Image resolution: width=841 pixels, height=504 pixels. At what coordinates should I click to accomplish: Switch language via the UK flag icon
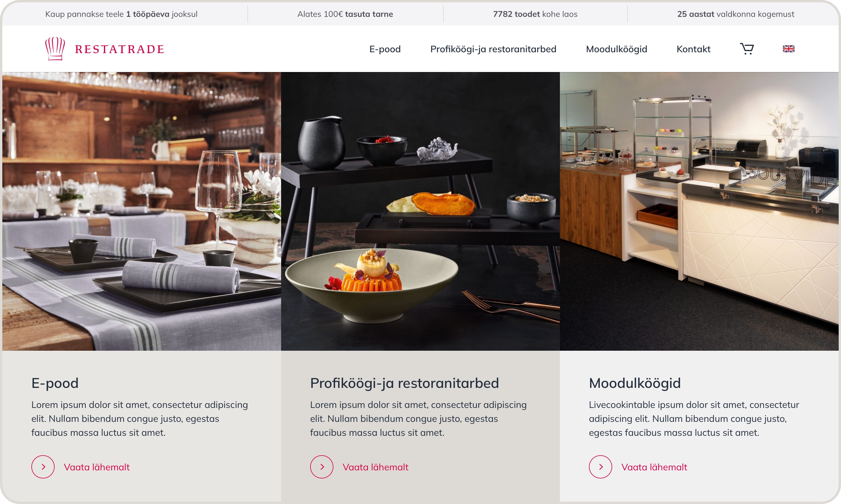pyautogui.click(x=788, y=49)
